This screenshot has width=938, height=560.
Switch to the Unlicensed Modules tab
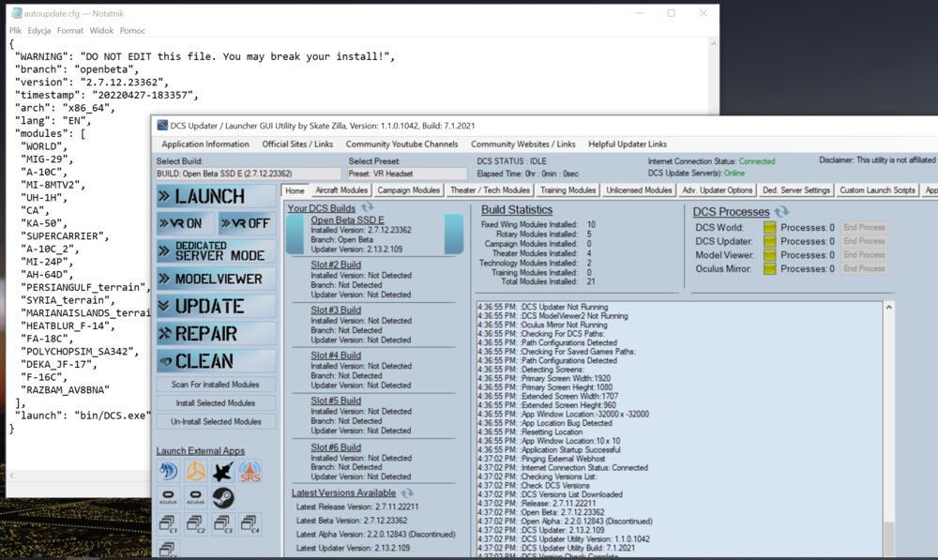pyautogui.click(x=639, y=190)
